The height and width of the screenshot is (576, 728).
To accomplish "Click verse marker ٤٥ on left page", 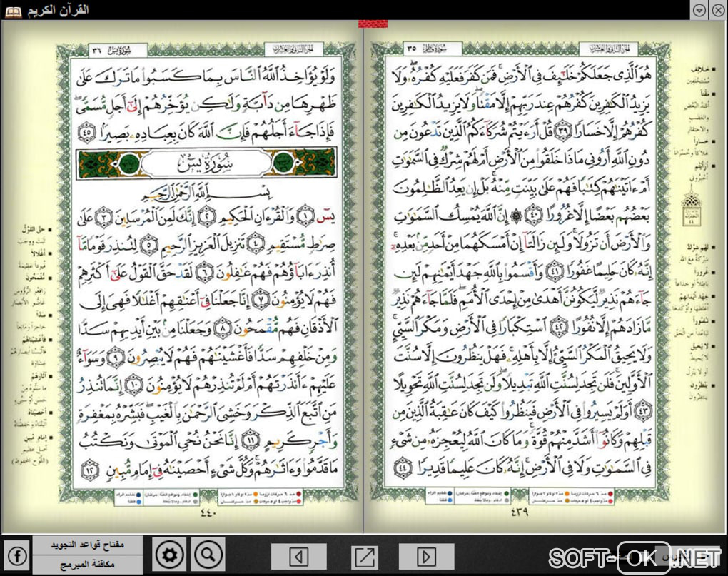I will click(87, 133).
